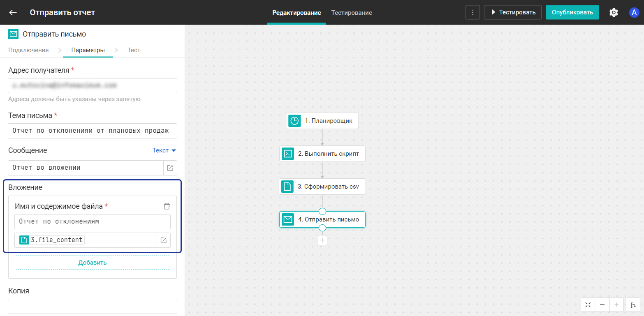The width and height of the screenshot is (644, 316).
Task: Click the envelope icon in panel header
Action: [14, 34]
